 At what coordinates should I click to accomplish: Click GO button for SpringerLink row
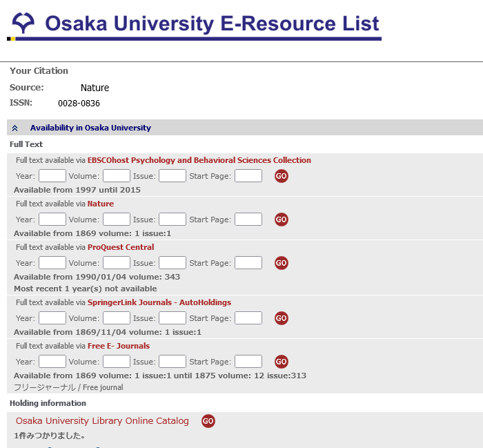(282, 318)
